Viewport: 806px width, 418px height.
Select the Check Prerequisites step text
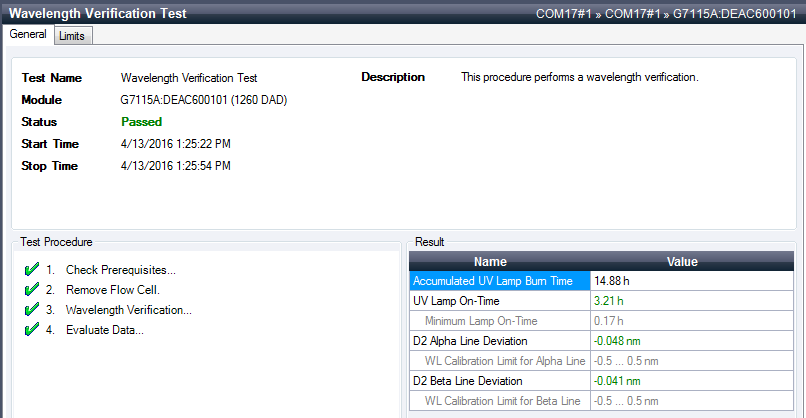[x=120, y=270]
